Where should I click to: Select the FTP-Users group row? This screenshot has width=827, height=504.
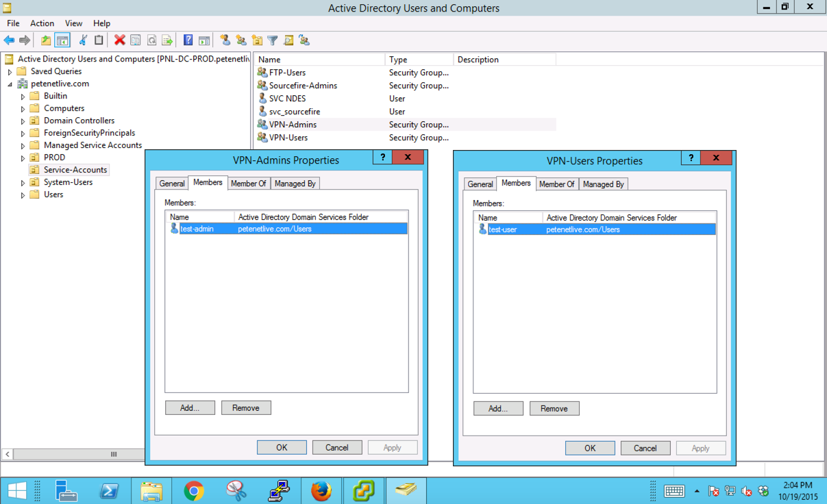[x=406, y=73]
